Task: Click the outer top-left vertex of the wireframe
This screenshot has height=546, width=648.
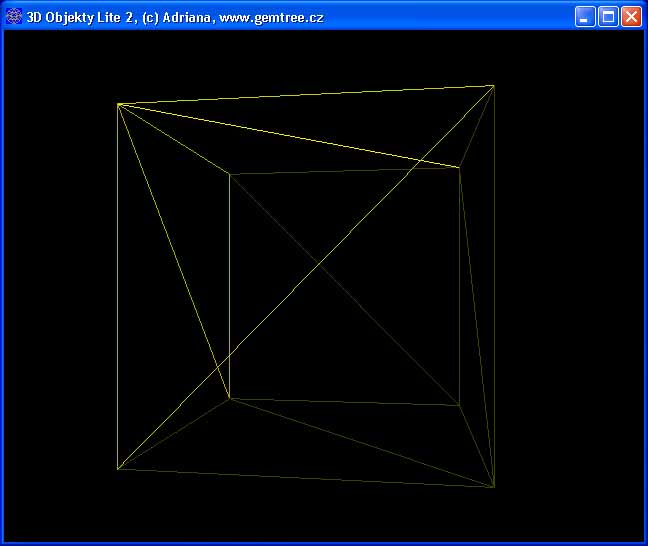Action: point(118,104)
